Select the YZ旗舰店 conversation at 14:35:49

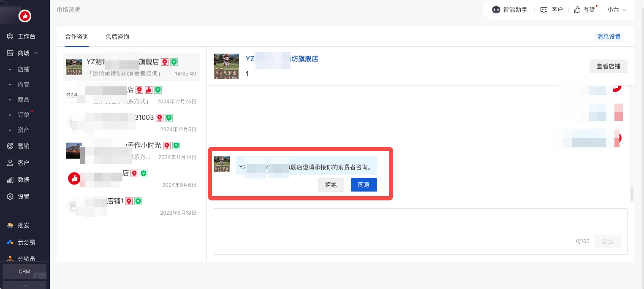(131, 67)
